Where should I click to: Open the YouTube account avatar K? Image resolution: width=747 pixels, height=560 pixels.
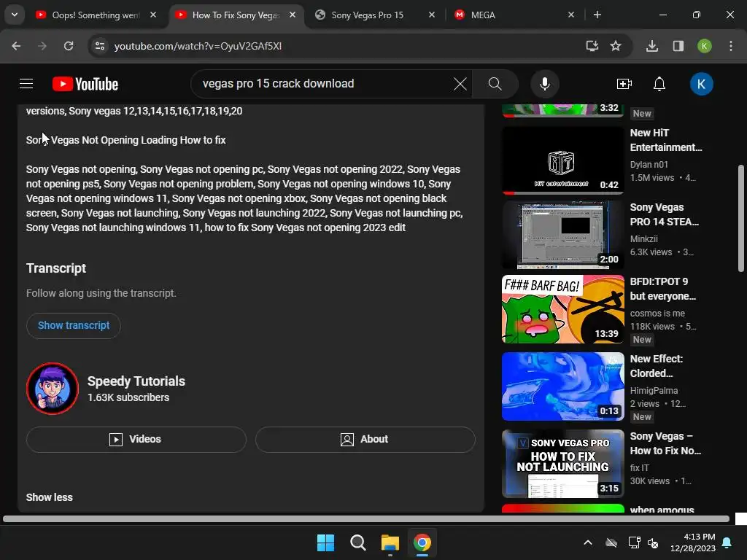click(701, 84)
